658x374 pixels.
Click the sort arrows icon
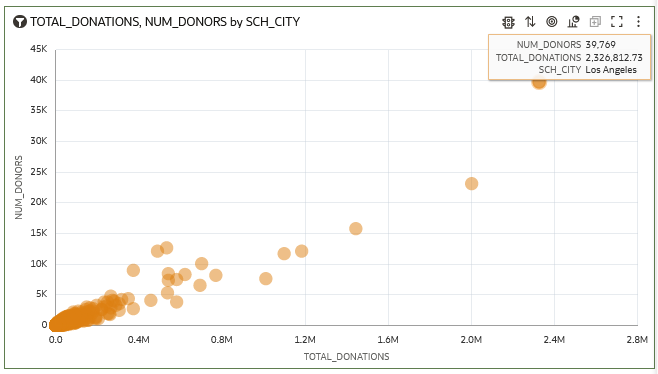coord(530,21)
